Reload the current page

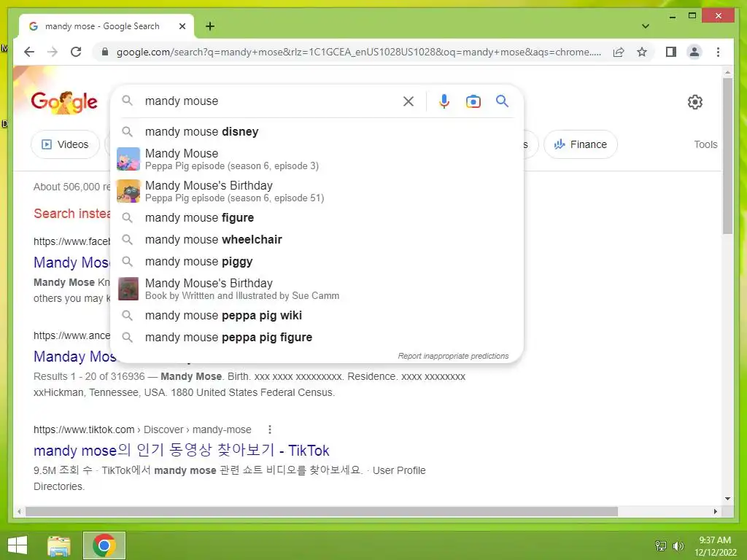[x=76, y=52]
